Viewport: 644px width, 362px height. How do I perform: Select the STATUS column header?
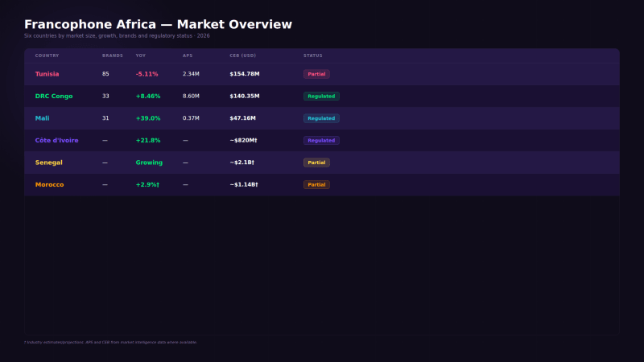point(313,56)
